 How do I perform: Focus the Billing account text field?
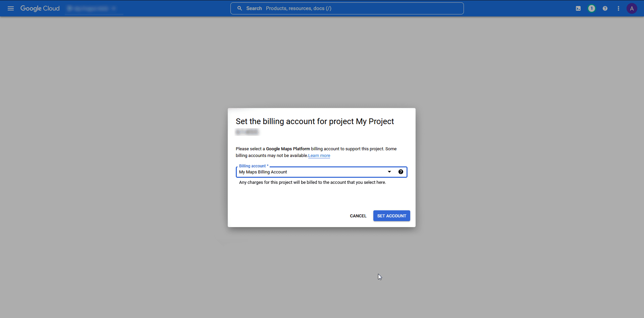(285, 172)
